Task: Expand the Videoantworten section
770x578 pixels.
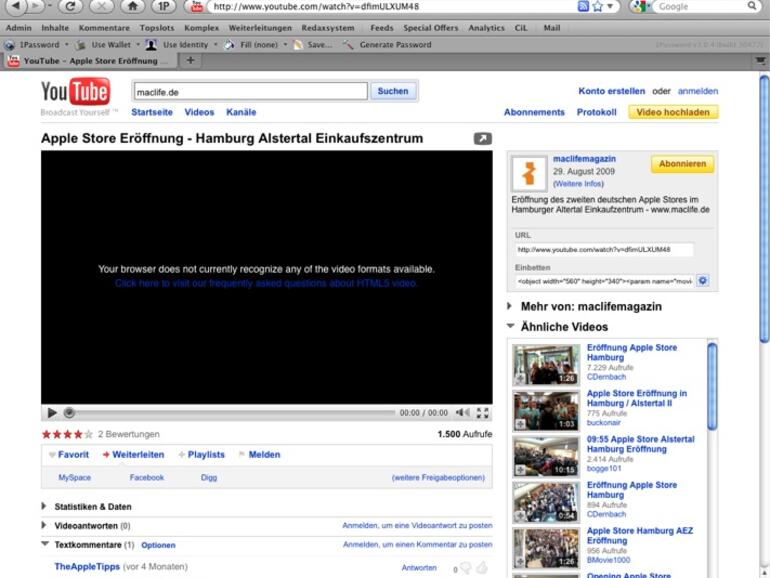Action: click(x=44, y=525)
